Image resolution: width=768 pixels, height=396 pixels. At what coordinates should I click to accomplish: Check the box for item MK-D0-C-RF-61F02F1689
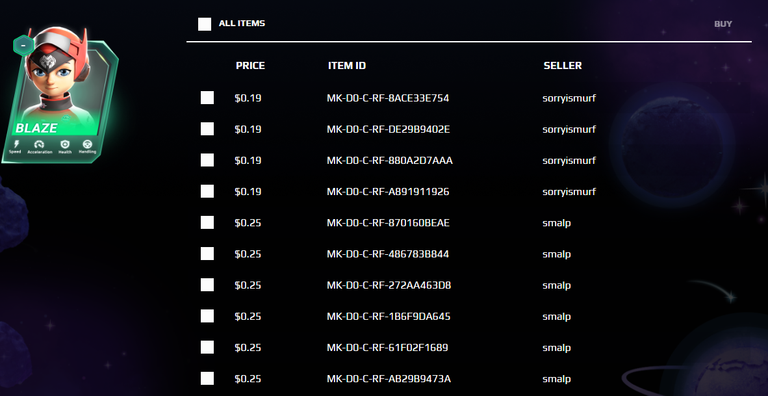[207, 347]
